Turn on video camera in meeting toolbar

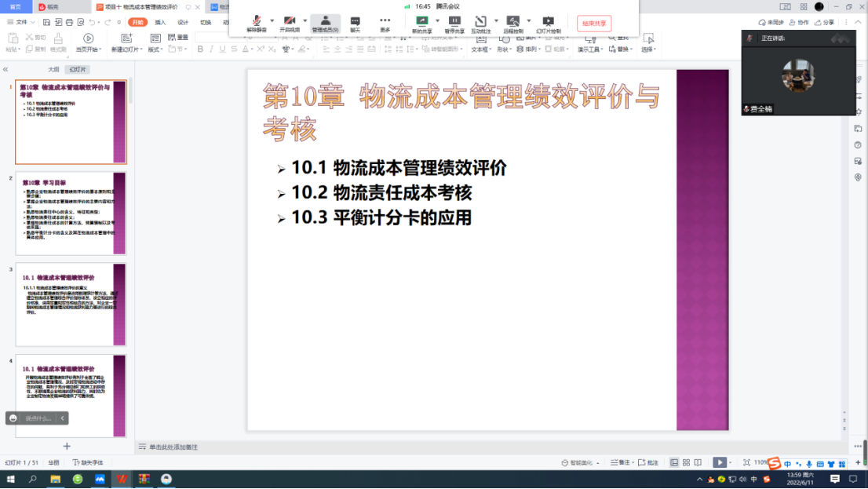[x=289, y=23]
